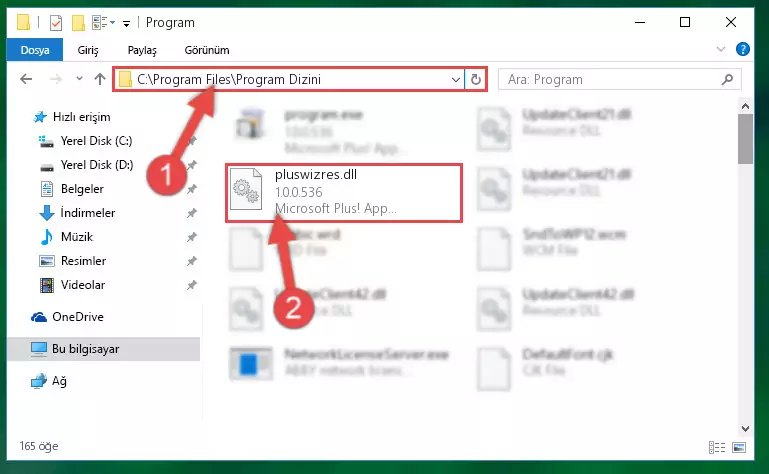Expand the ribbon with the chevron
The width and height of the screenshot is (769, 474).
(720, 49)
